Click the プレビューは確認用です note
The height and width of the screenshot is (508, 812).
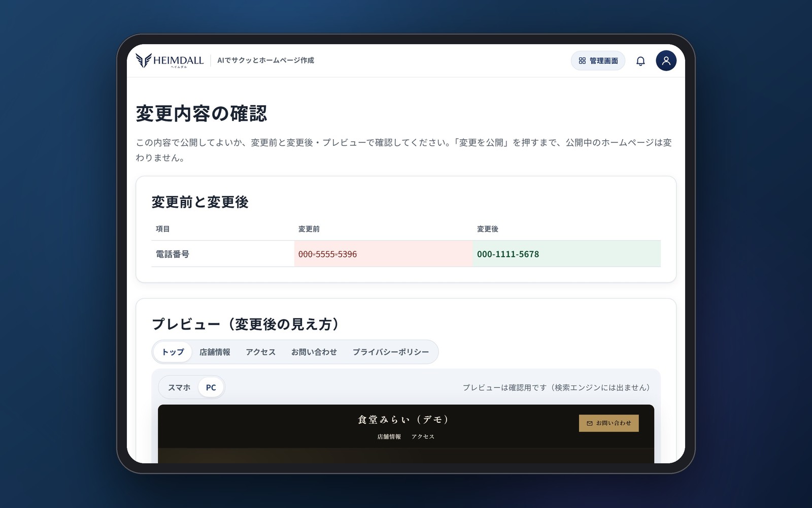tap(558, 388)
